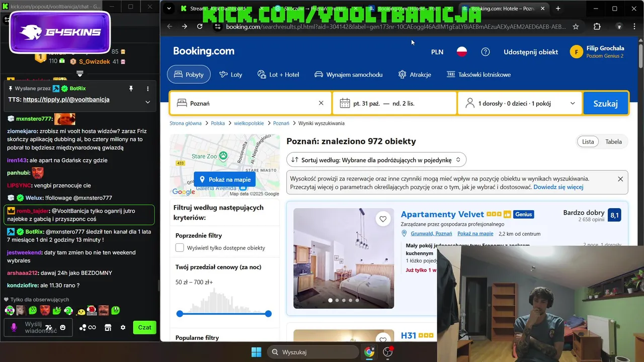Open the language selector Polish flag
The image size is (644, 362).
(x=461, y=52)
